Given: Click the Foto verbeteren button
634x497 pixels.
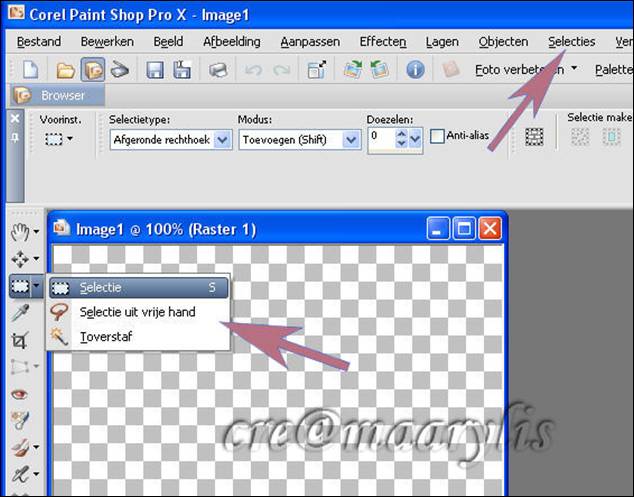Looking at the screenshot, I should coord(520,70).
